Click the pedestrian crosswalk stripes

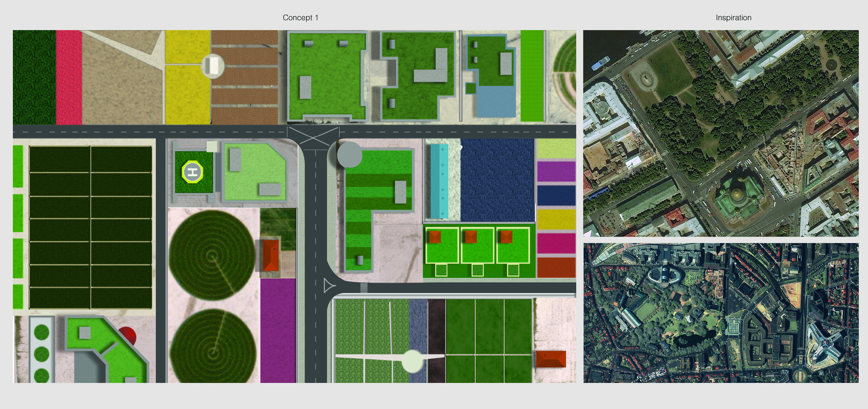(x=363, y=288)
